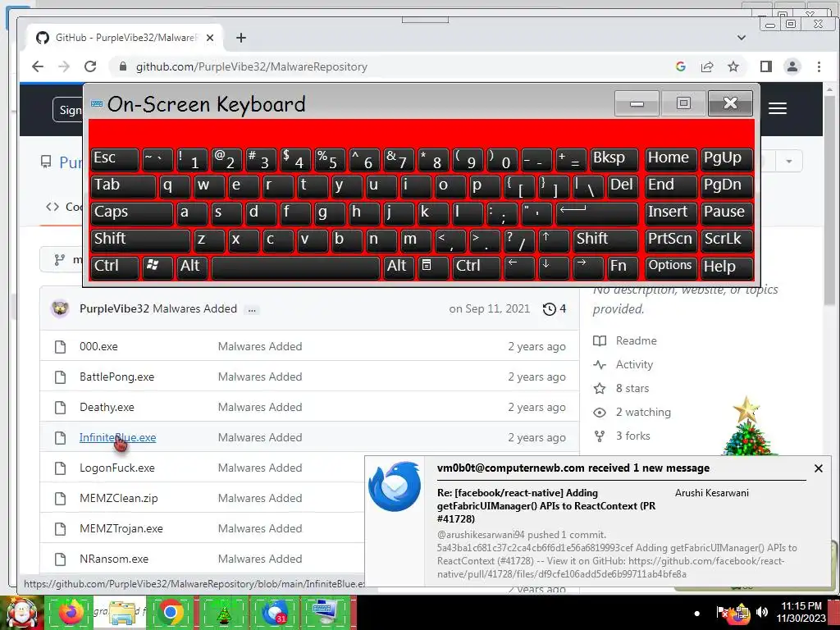Image resolution: width=840 pixels, height=630 pixels.
Task: Click the commit history clock icon
Action: click(549, 309)
